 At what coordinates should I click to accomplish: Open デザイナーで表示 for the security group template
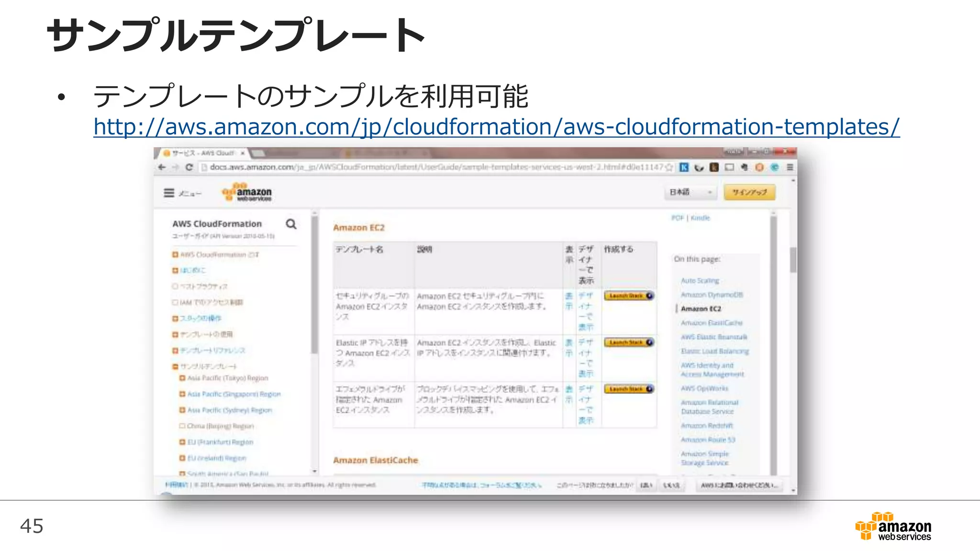586,311
